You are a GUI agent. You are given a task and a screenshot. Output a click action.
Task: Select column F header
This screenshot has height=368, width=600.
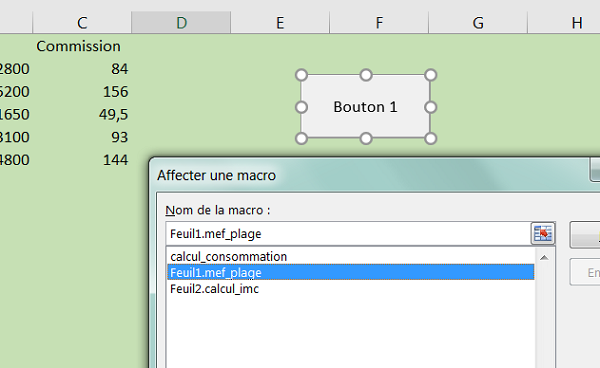click(379, 23)
